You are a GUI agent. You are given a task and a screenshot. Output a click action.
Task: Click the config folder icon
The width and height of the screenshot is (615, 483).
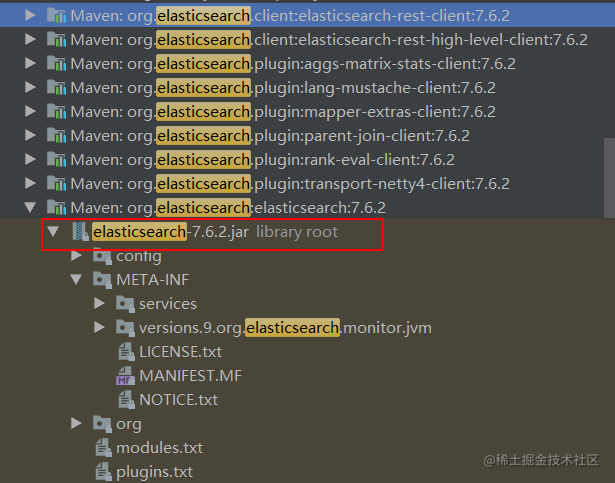[102, 255]
